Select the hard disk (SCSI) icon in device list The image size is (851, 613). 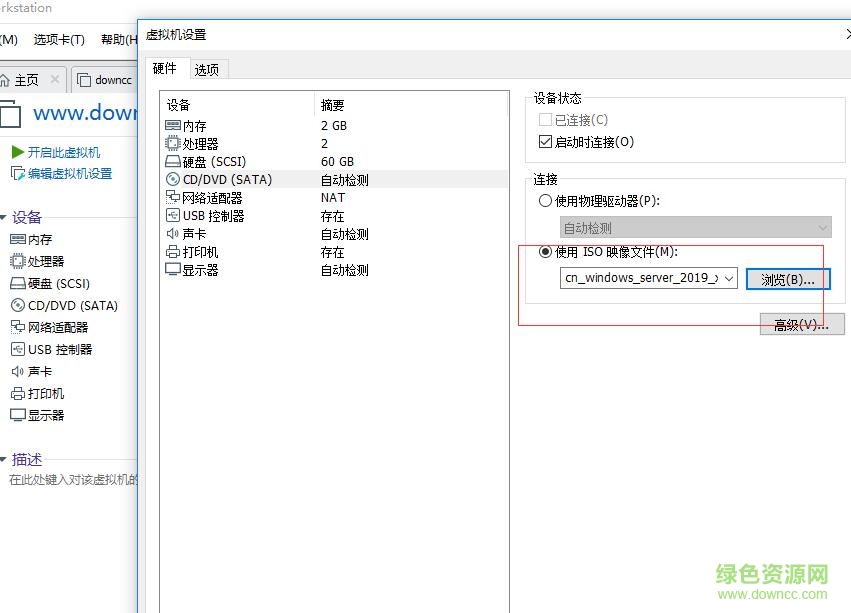[x=172, y=162]
